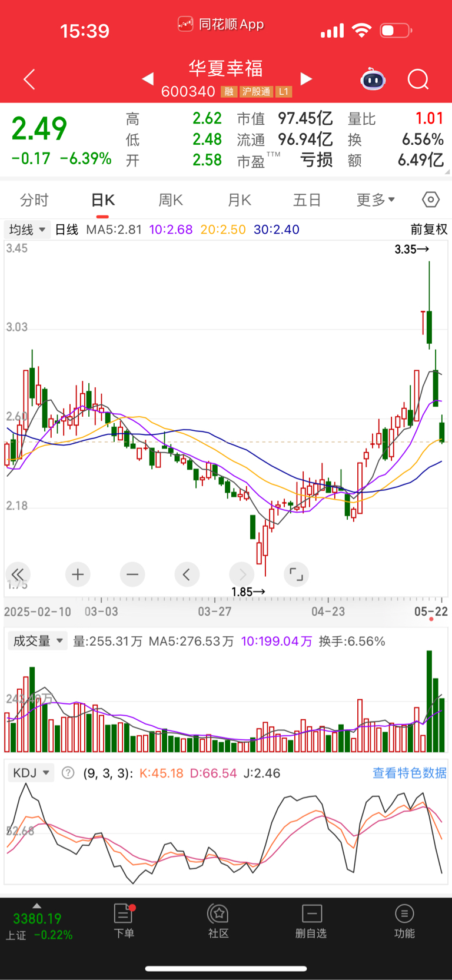This screenshot has height=980, width=452.
Task: Tap the 融 margin badge
Action: tap(228, 91)
